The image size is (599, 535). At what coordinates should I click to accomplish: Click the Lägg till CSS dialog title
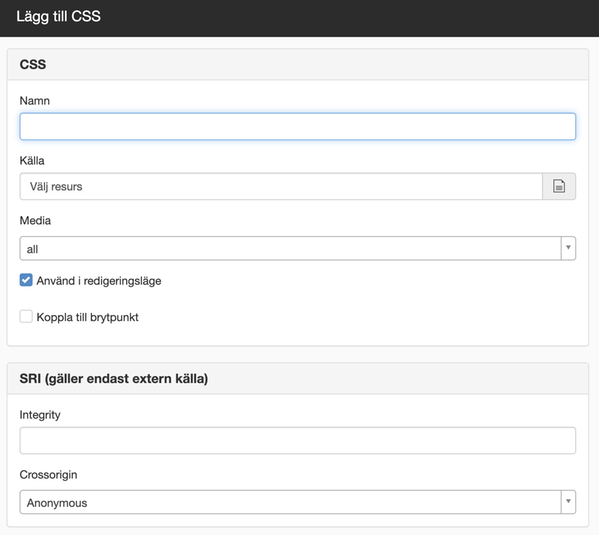(x=58, y=16)
